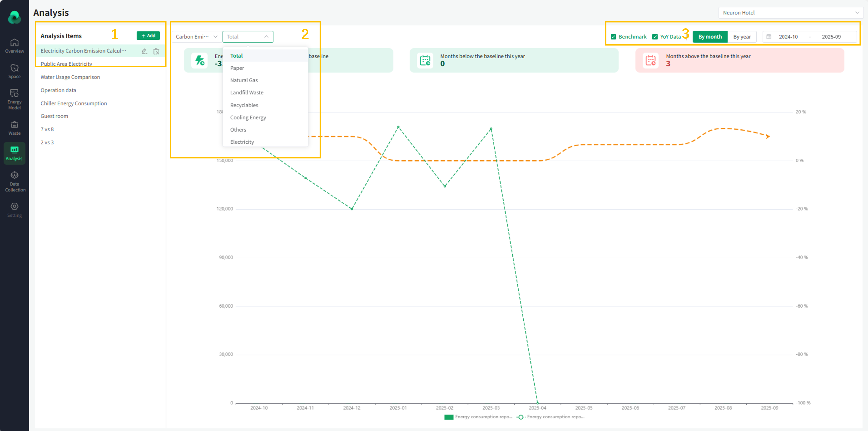
Task: Click the Add analysis item button
Action: tap(148, 36)
